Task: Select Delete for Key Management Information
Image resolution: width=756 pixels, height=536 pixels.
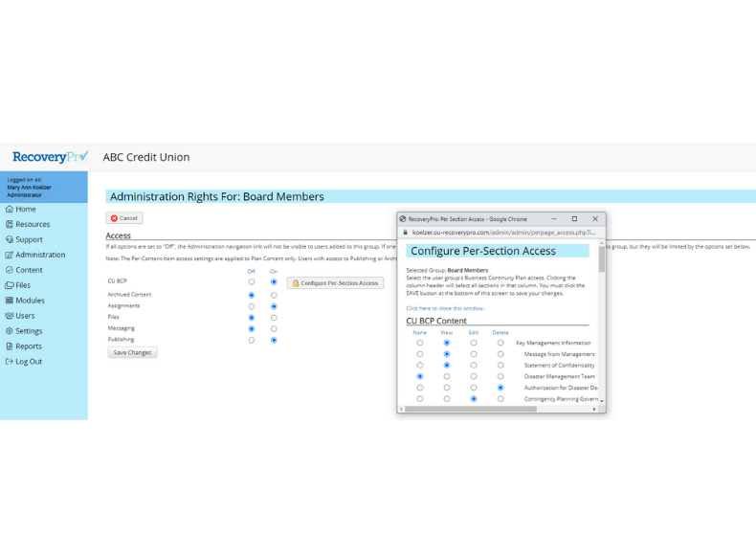Action: [x=500, y=343]
